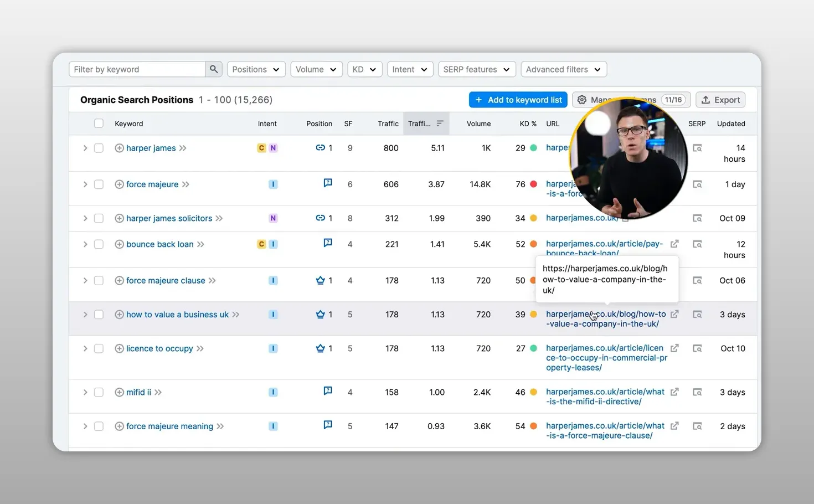Image resolution: width=814 pixels, height=504 pixels.
Task: Expand the 'harper james' row chevron
Action: tap(85, 148)
